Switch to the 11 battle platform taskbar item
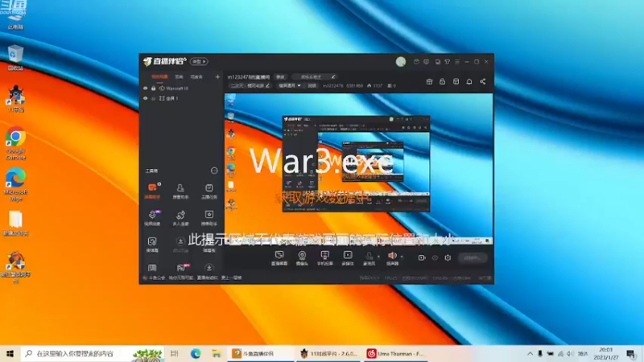Screen dimensions: 644x362 pos(328,353)
